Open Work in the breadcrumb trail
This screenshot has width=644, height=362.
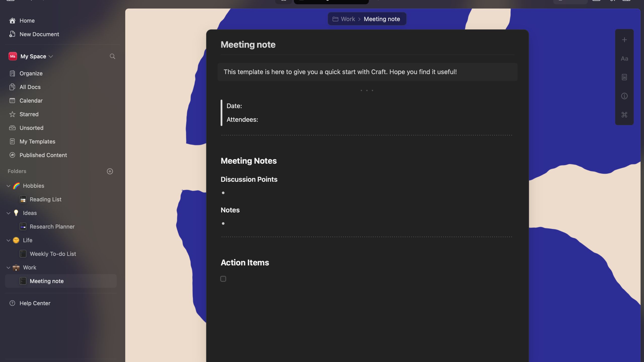tap(347, 19)
